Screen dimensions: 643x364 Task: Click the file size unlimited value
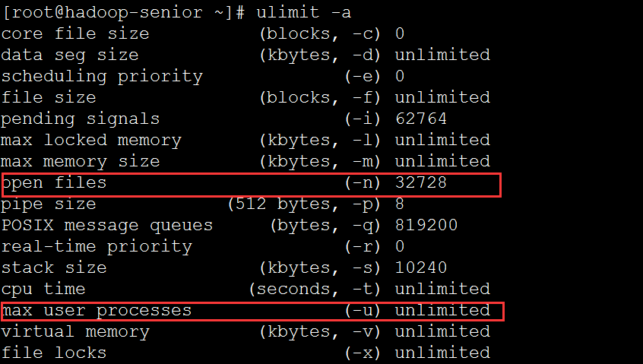[x=442, y=97]
